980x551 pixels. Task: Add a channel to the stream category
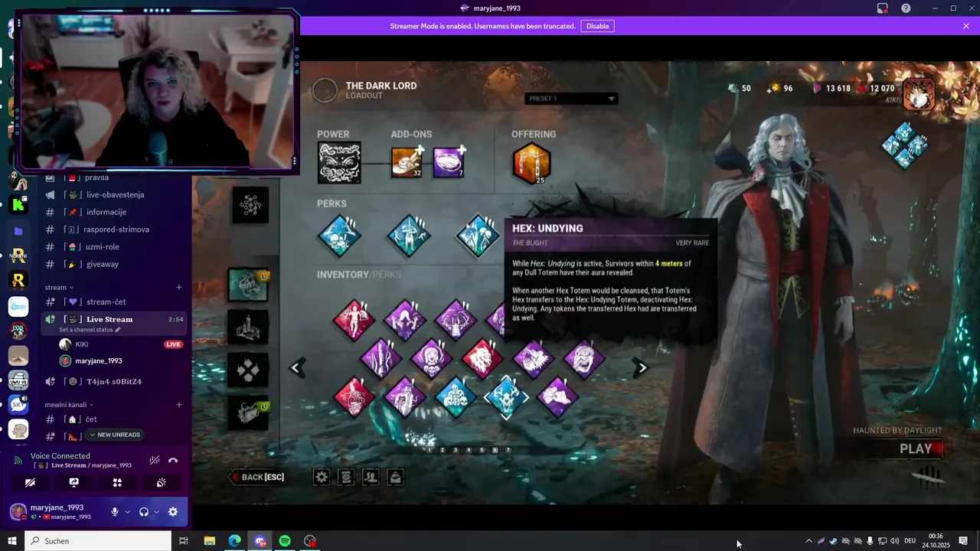(179, 287)
